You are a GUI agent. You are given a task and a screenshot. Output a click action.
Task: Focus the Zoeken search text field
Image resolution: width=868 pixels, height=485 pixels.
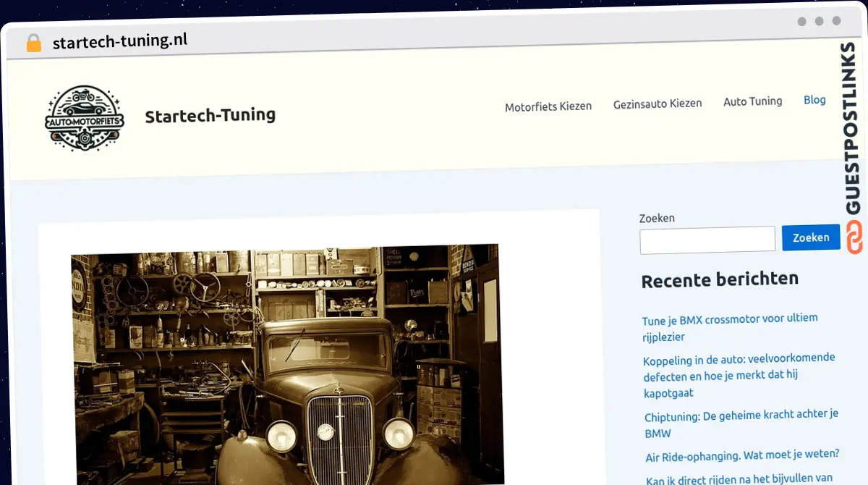pyautogui.click(x=707, y=240)
